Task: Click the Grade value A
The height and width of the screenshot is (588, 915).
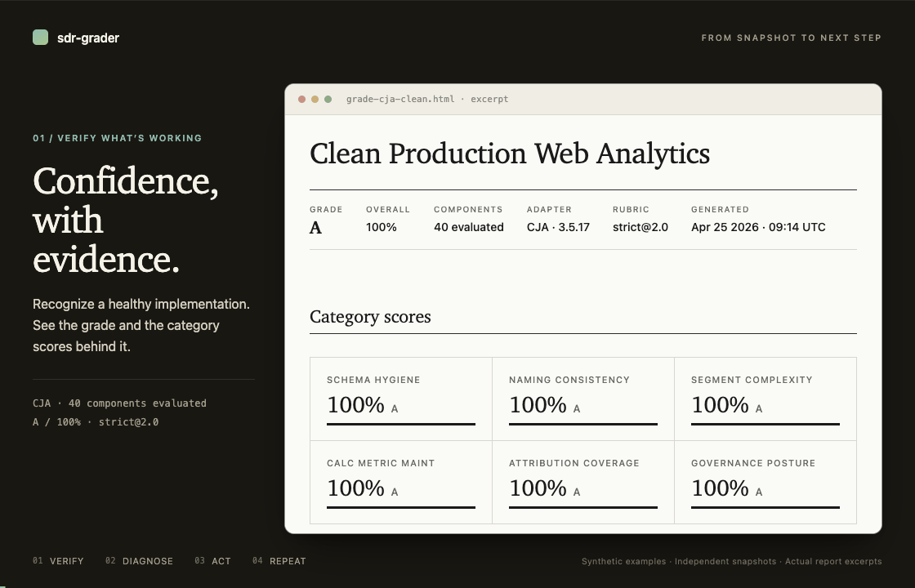Action: pyautogui.click(x=315, y=228)
